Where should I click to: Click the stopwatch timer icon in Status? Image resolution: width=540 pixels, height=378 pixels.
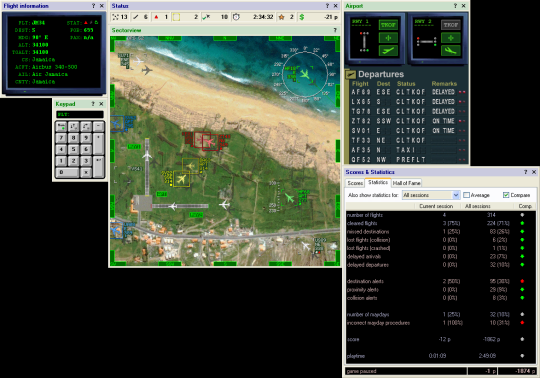pos(236,17)
